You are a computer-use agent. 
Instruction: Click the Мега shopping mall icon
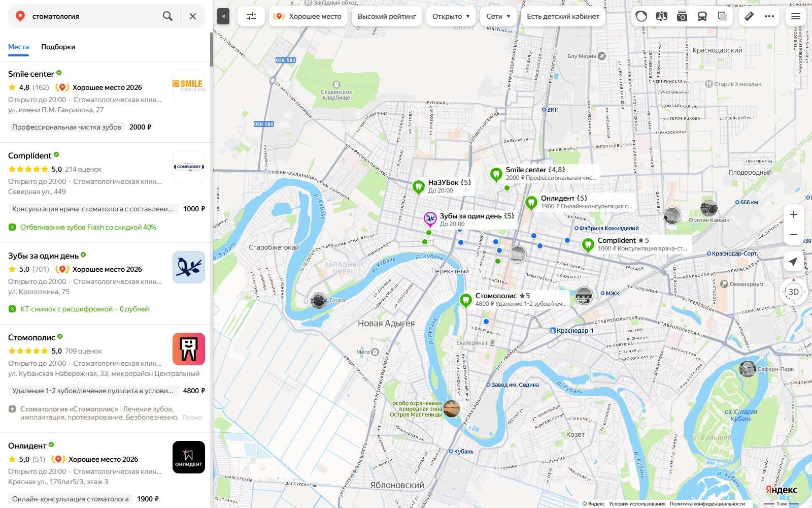point(375,352)
